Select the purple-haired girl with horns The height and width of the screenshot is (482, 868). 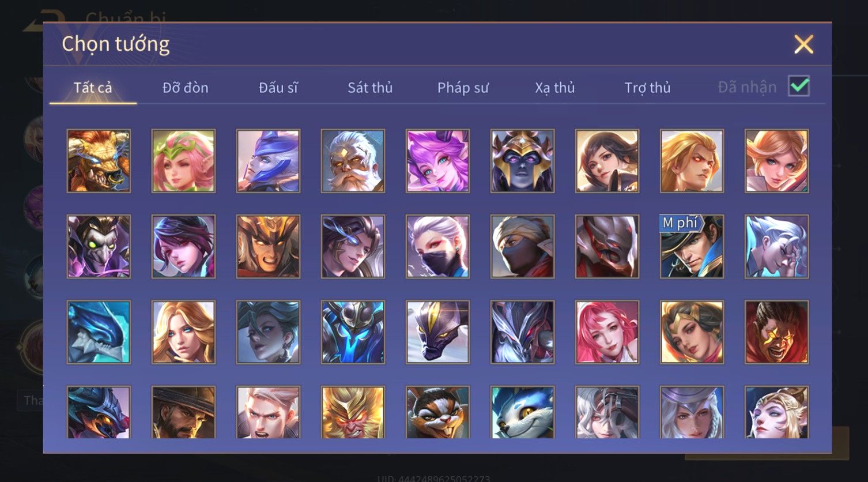point(437,161)
